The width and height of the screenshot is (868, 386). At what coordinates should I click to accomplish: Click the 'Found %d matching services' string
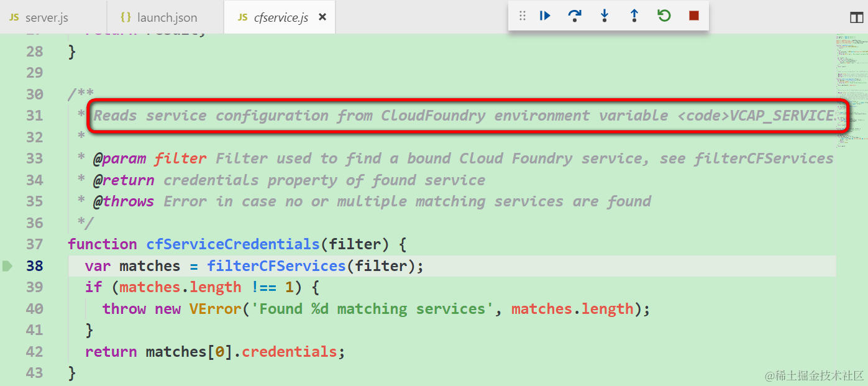(x=373, y=309)
